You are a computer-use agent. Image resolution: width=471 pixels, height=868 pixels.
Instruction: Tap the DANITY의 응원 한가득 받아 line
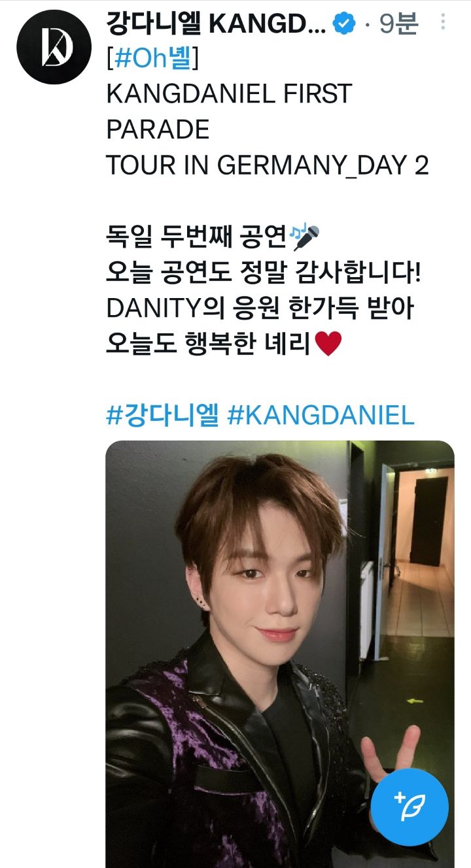(260, 309)
